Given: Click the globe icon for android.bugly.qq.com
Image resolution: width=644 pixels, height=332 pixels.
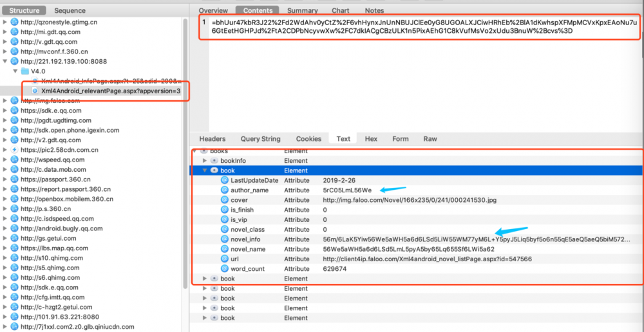Looking at the screenshot, I should pyautogui.click(x=15, y=228).
